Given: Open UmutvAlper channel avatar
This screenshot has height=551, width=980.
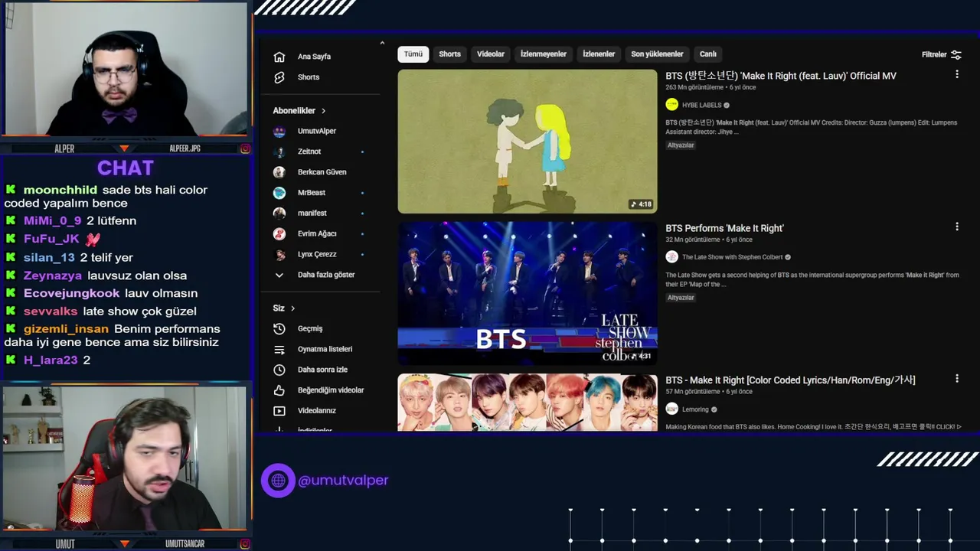Looking at the screenshot, I should (279, 131).
